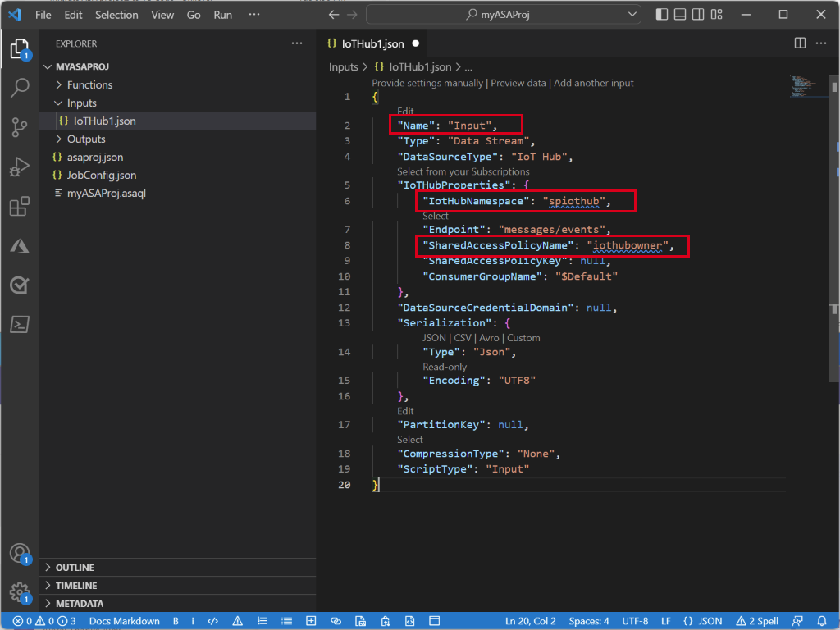Viewport: 840px width, 630px height.
Task: Go forward with the right arrow
Action: tap(352, 15)
